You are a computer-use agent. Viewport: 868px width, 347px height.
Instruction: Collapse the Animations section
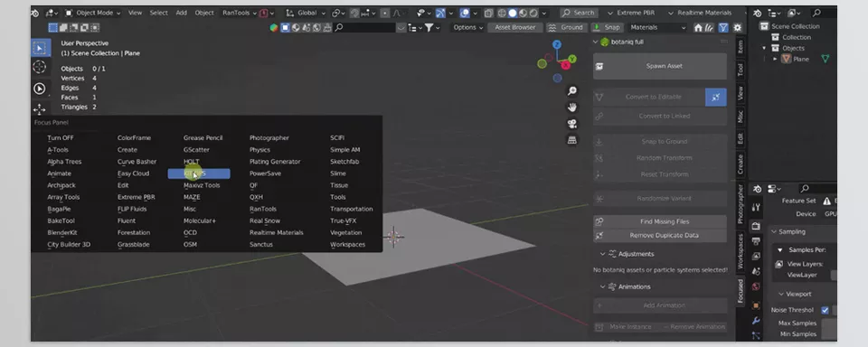(x=603, y=286)
